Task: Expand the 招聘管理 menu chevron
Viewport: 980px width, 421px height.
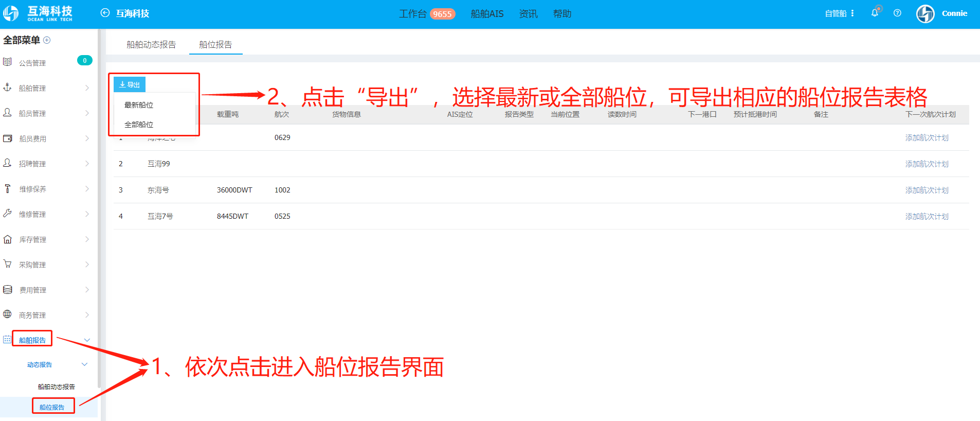Action: click(x=87, y=164)
